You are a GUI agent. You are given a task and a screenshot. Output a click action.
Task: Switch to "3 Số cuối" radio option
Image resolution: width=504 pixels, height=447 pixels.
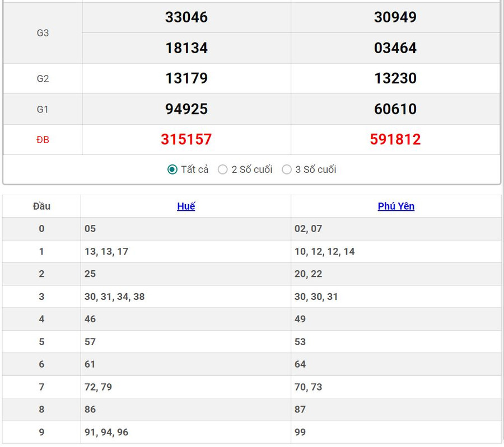[287, 170]
